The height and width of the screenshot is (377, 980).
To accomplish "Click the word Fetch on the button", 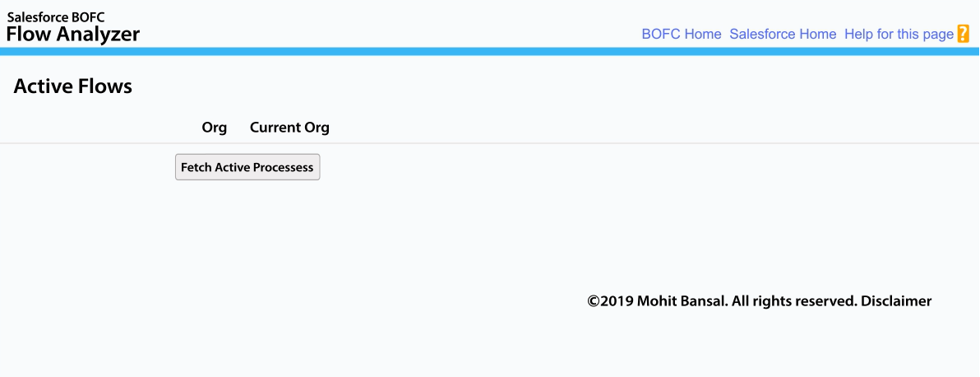I will pos(194,167).
